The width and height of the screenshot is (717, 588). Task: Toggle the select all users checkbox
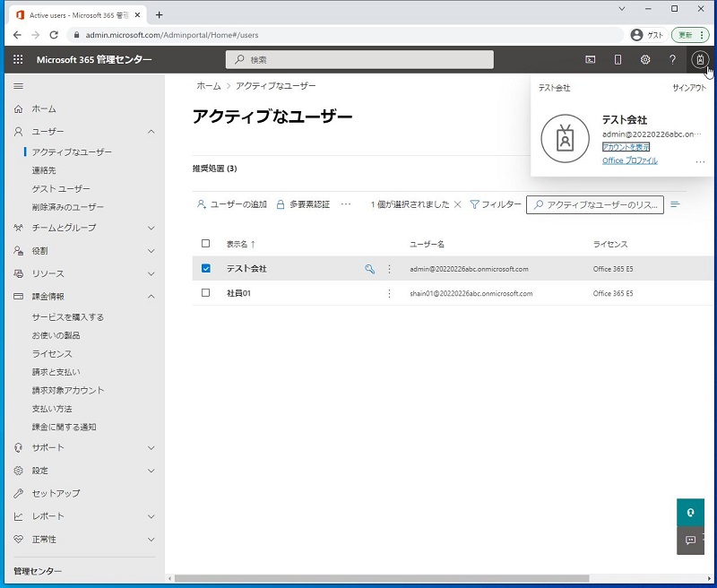(x=206, y=243)
